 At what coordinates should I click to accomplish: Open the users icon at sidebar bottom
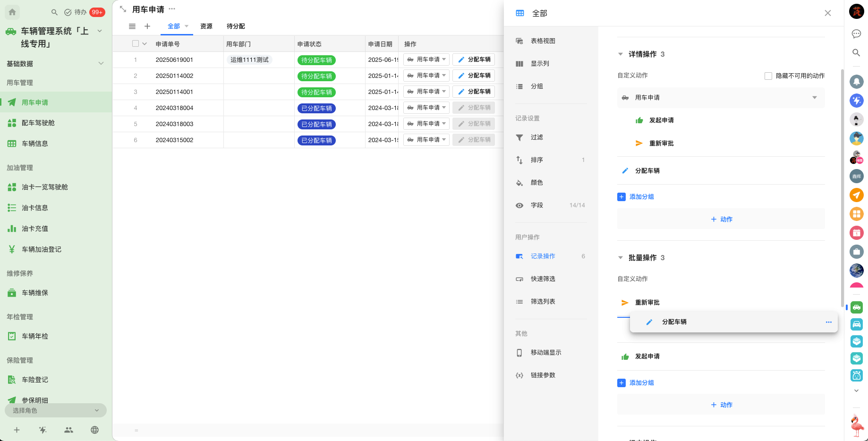click(x=68, y=430)
